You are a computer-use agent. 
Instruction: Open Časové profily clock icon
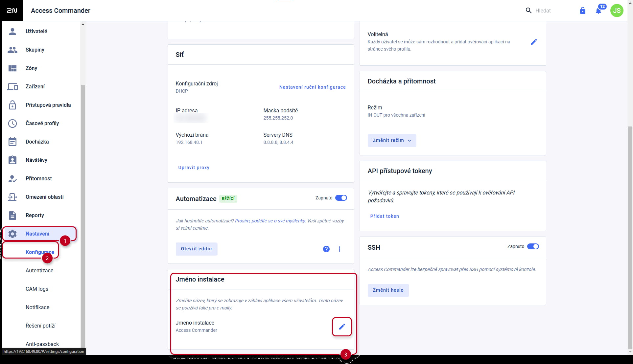click(12, 123)
